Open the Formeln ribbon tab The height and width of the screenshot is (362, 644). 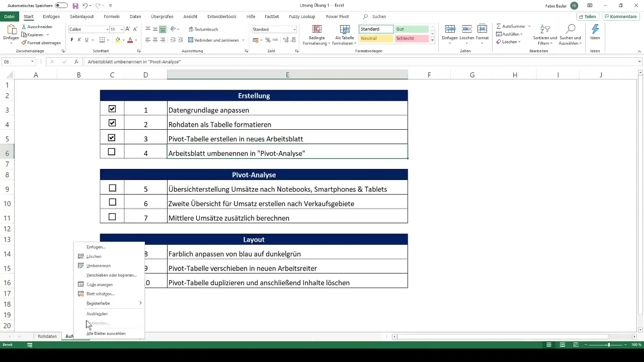coord(112,17)
